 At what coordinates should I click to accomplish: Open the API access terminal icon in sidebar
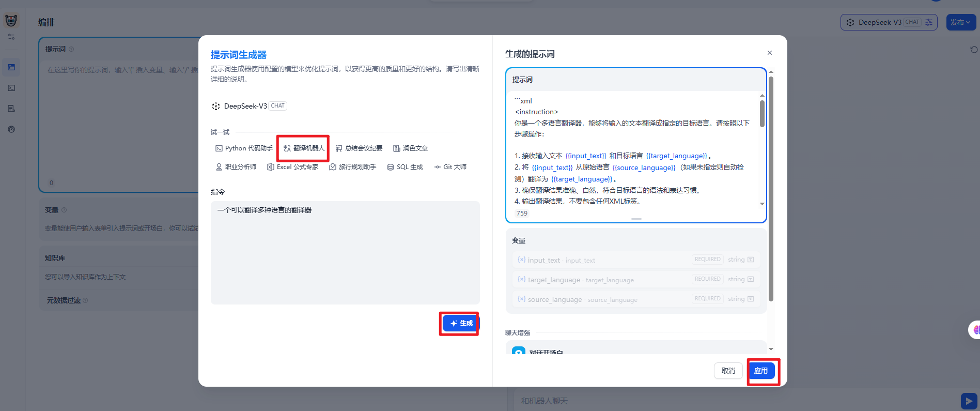click(11, 88)
